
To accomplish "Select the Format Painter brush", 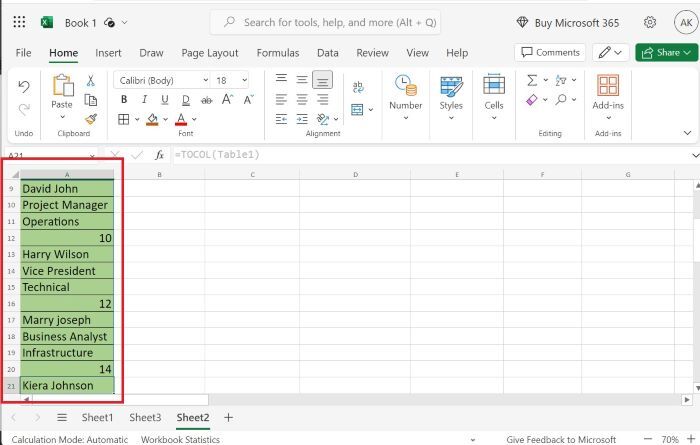I will click(x=91, y=119).
